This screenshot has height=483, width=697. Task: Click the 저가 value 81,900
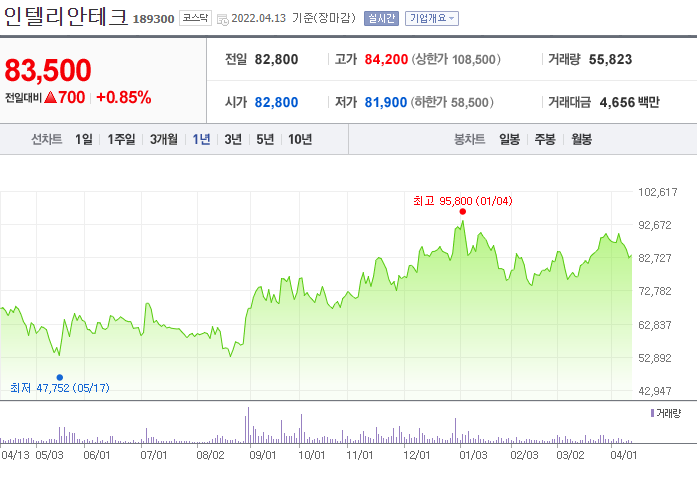(x=386, y=102)
